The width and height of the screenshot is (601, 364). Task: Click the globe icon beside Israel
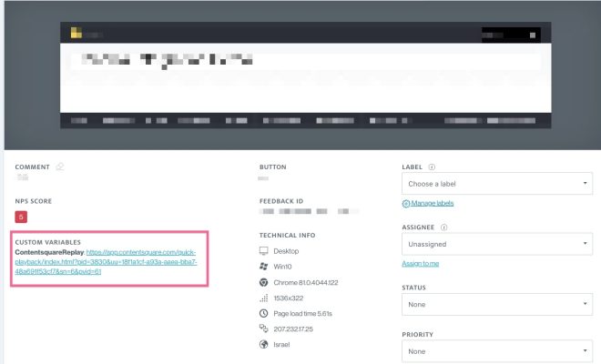click(264, 345)
